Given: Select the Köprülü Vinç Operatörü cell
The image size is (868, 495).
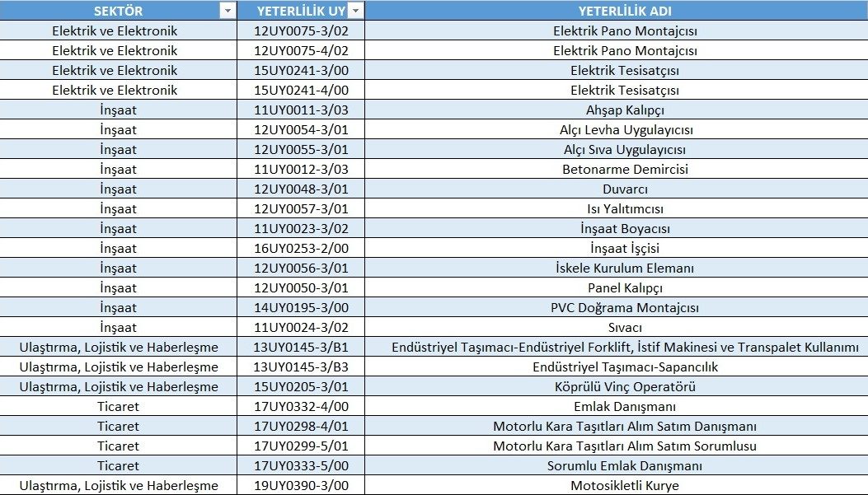Looking at the screenshot, I should point(624,387).
